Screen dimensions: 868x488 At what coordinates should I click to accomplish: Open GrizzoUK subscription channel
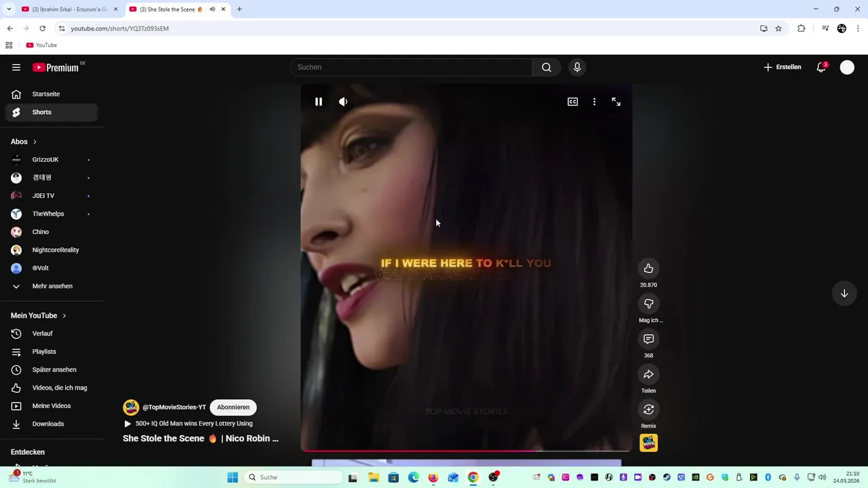click(x=52, y=160)
